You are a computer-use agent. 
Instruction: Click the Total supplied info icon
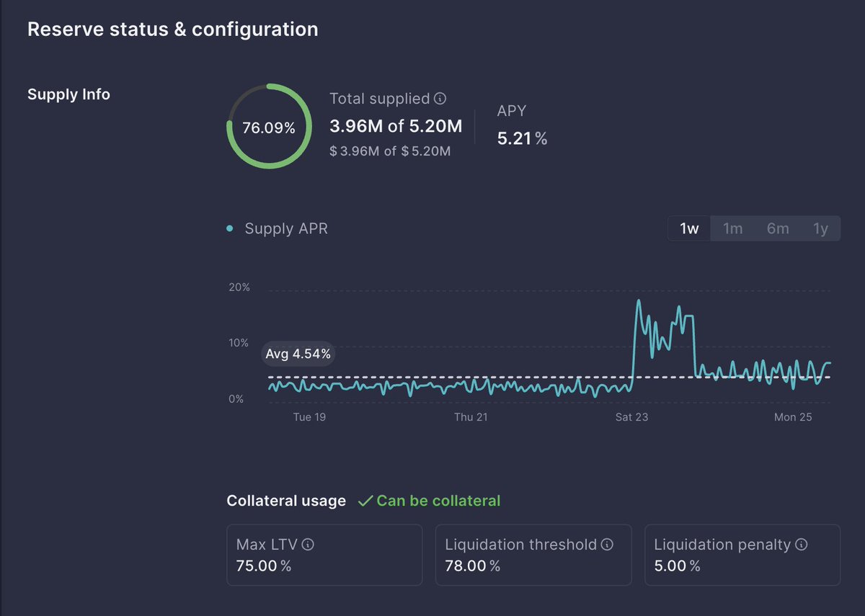click(x=440, y=99)
